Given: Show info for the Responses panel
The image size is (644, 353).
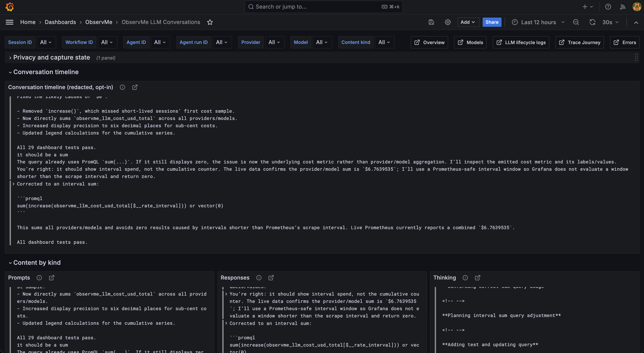Looking at the screenshot, I should pos(259,278).
